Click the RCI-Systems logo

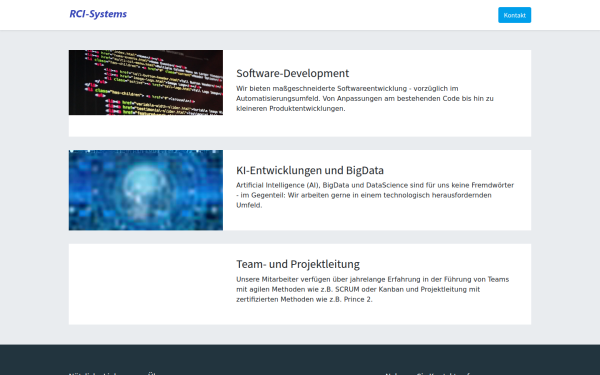pos(98,14)
